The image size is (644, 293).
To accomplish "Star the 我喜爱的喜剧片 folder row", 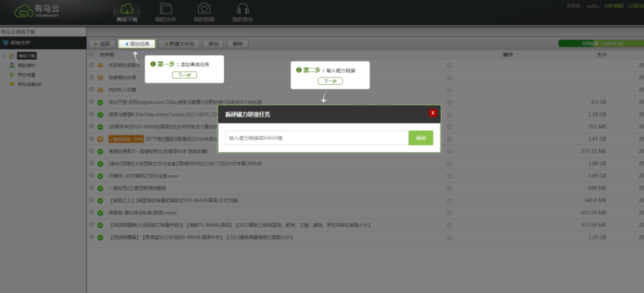I will click(x=450, y=65).
